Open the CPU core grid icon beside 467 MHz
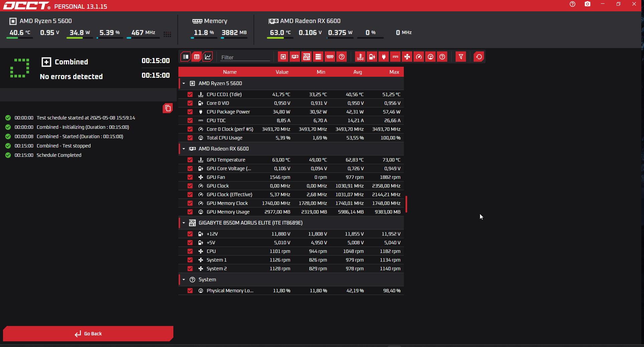The image size is (644, 347). pos(167,34)
